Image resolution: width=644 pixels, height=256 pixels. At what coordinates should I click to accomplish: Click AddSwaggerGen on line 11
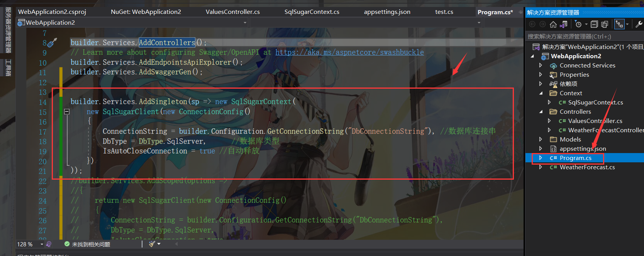165,72
